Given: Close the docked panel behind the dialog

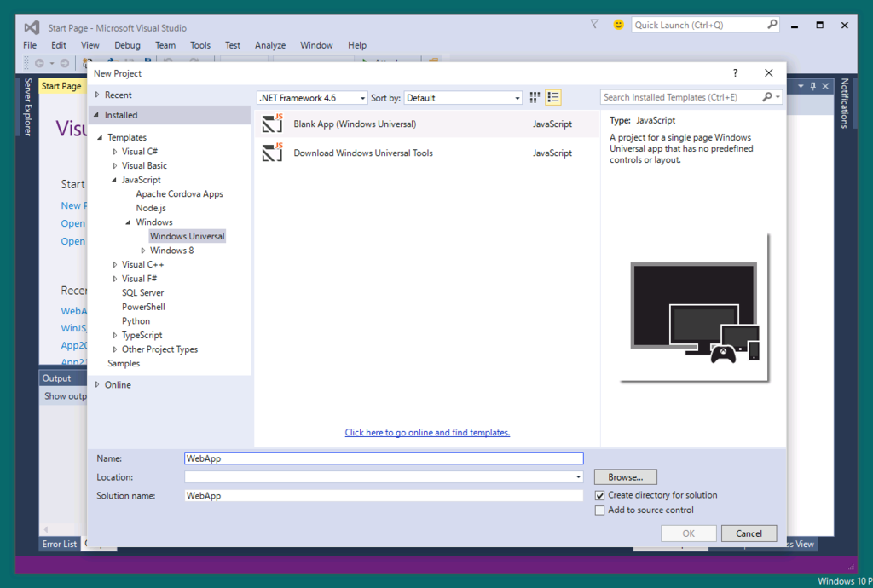Looking at the screenshot, I should point(825,86).
